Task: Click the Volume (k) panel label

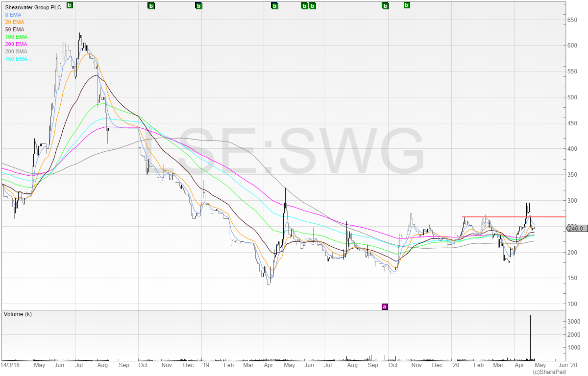Action: click(x=18, y=314)
